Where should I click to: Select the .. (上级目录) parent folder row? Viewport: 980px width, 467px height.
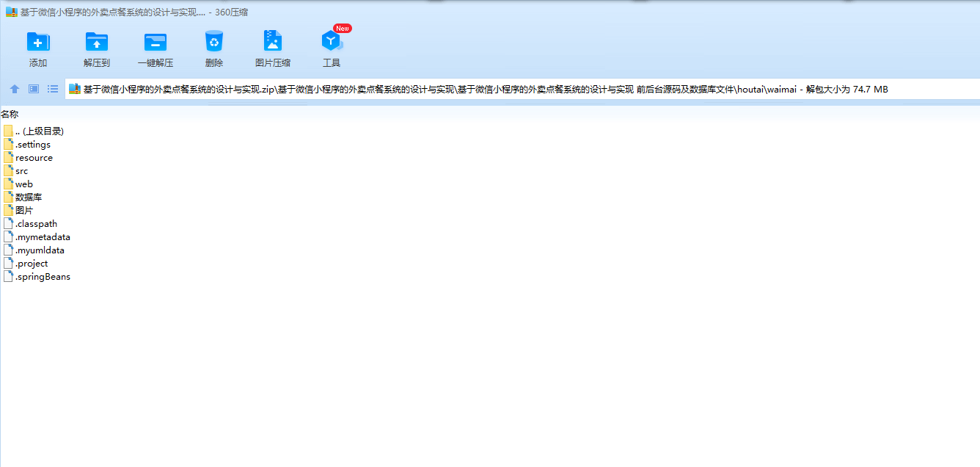click(34, 131)
